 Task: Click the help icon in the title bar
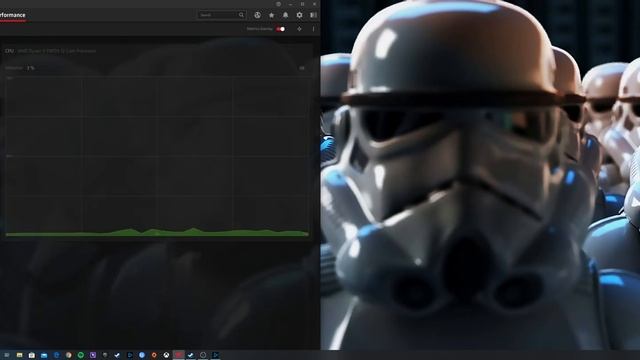tap(278, 4)
